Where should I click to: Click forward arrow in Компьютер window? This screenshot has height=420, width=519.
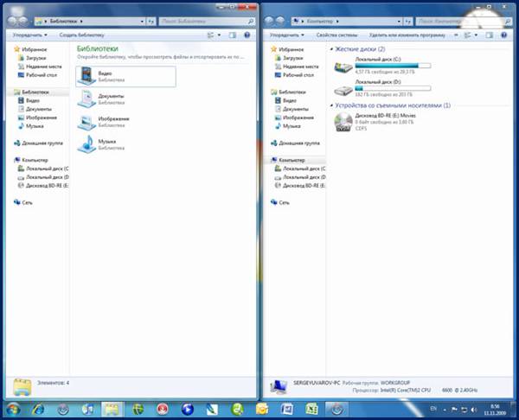pyautogui.click(x=279, y=21)
